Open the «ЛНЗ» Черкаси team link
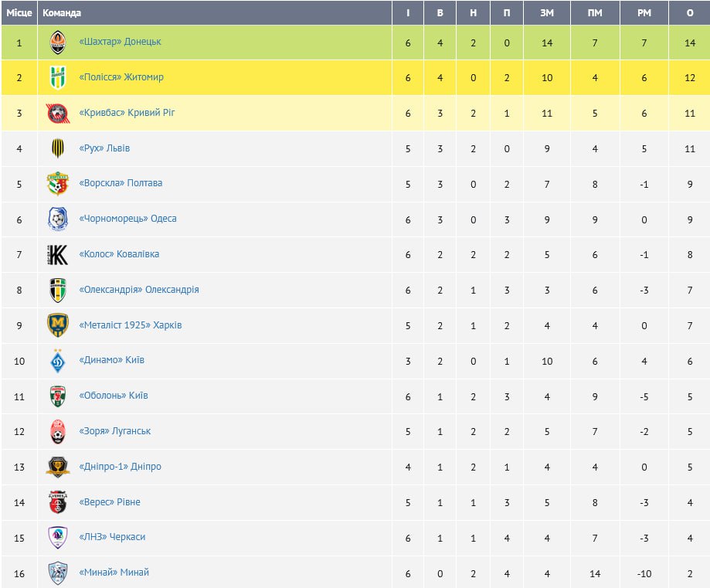Screen dimensions: 710x588 (112, 537)
